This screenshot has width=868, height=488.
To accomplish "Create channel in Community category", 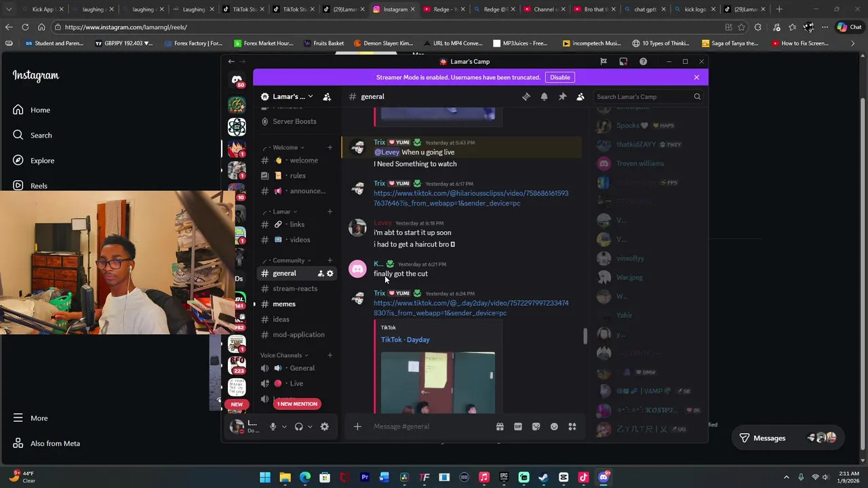I will (330, 260).
